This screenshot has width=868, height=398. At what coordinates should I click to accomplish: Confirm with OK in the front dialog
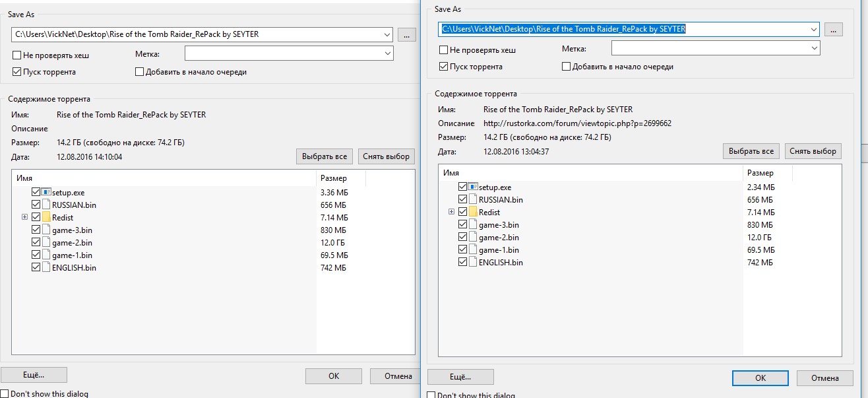(760, 378)
